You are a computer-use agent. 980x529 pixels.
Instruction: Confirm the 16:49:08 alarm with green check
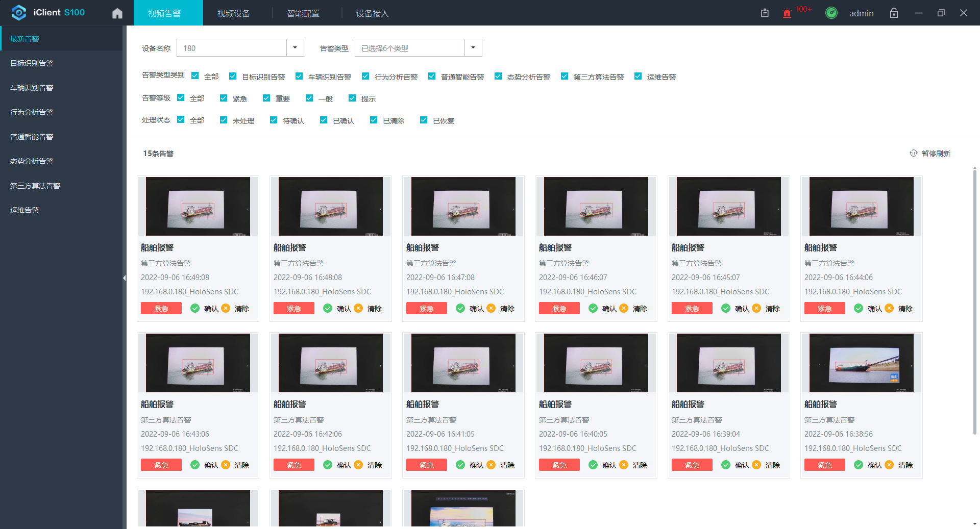click(x=195, y=308)
